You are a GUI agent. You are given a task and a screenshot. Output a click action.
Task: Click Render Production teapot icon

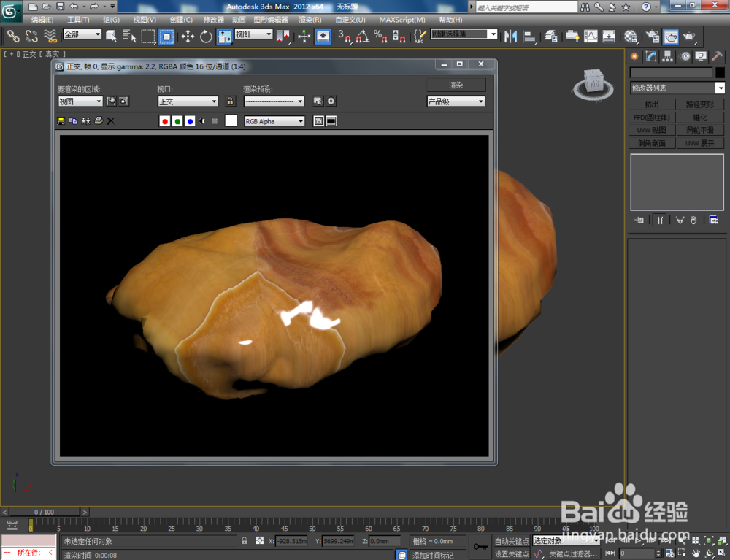(690, 37)
